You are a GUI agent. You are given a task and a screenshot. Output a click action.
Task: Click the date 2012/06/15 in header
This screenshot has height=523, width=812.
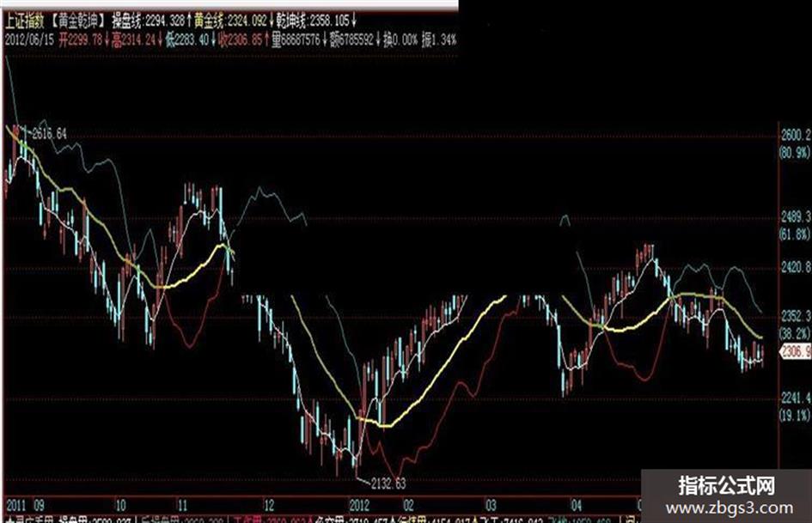(29, 40)
